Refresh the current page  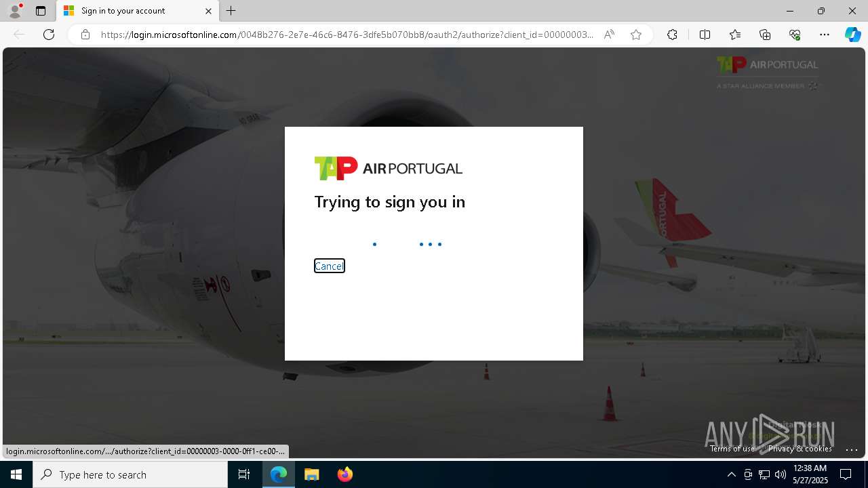click(x=49, y=35)
